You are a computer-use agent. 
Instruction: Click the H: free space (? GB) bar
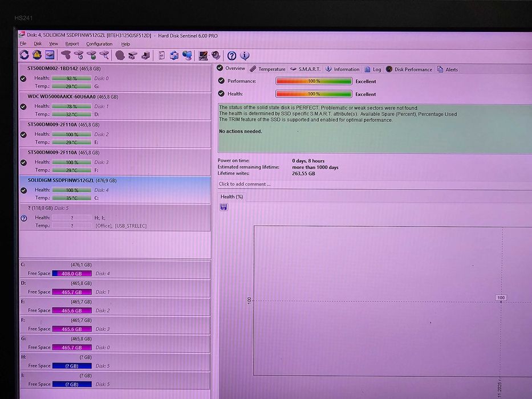click(x=72, y=366)
